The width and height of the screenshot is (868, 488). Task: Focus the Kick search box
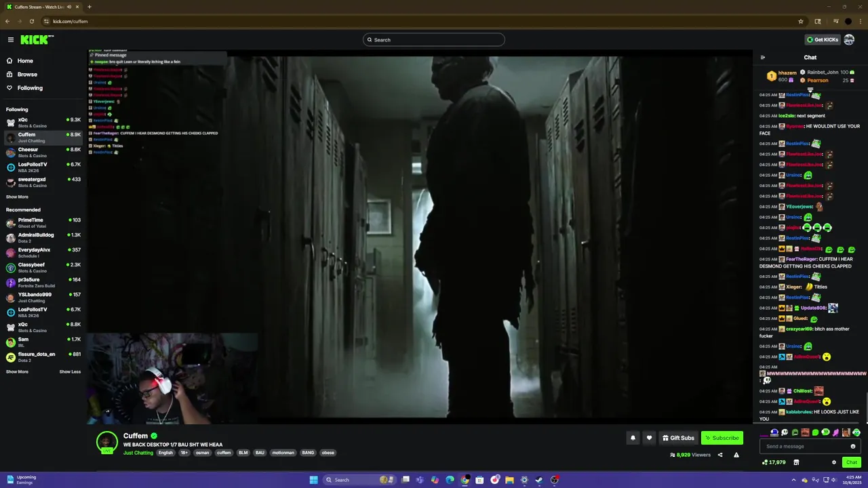[434, 40]
